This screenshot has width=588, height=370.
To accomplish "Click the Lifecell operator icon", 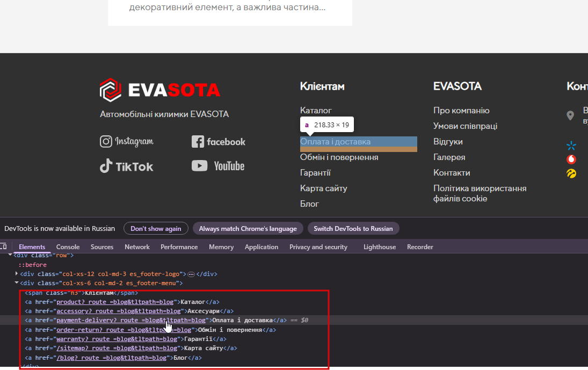I will coord(571,173).
